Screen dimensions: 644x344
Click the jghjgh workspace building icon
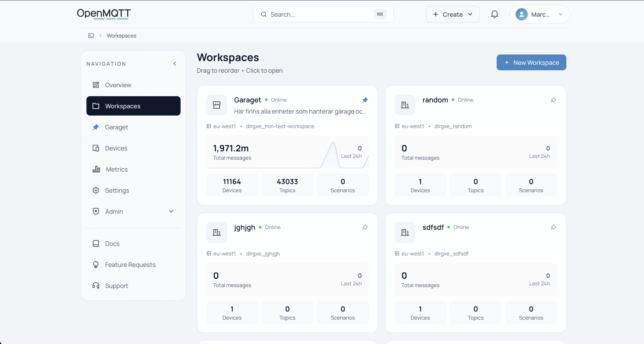point(217,232)
